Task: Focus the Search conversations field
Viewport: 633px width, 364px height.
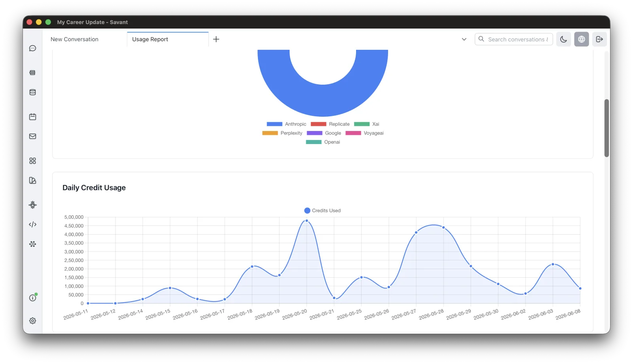Action: pos(514,39)
